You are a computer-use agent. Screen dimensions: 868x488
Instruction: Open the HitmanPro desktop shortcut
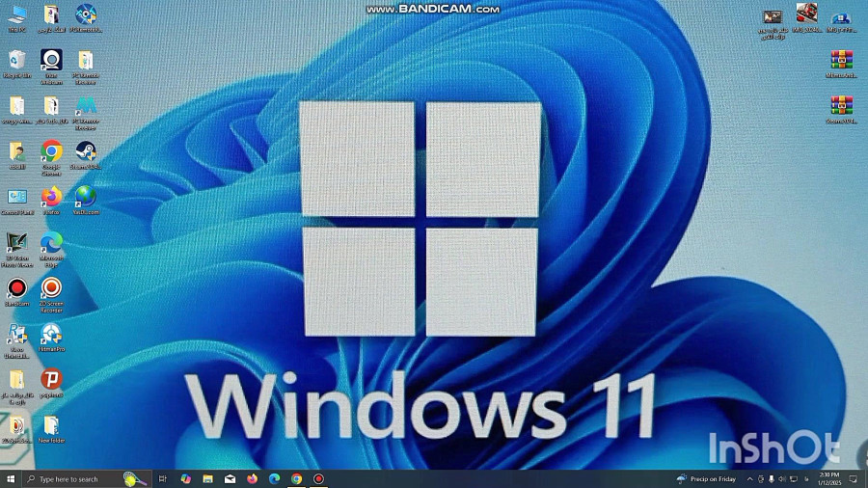[51, 338]
